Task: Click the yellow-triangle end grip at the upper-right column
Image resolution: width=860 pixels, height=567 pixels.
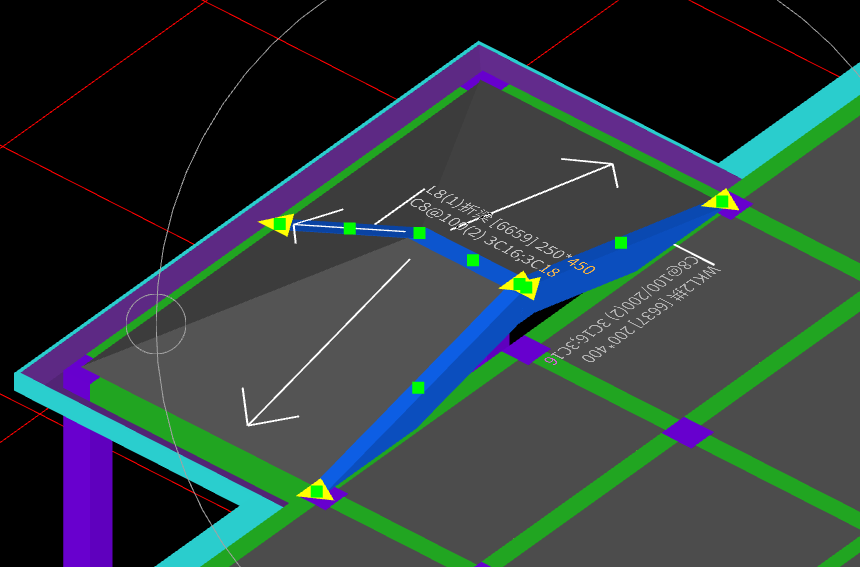Action: click(x=721, y=201)
